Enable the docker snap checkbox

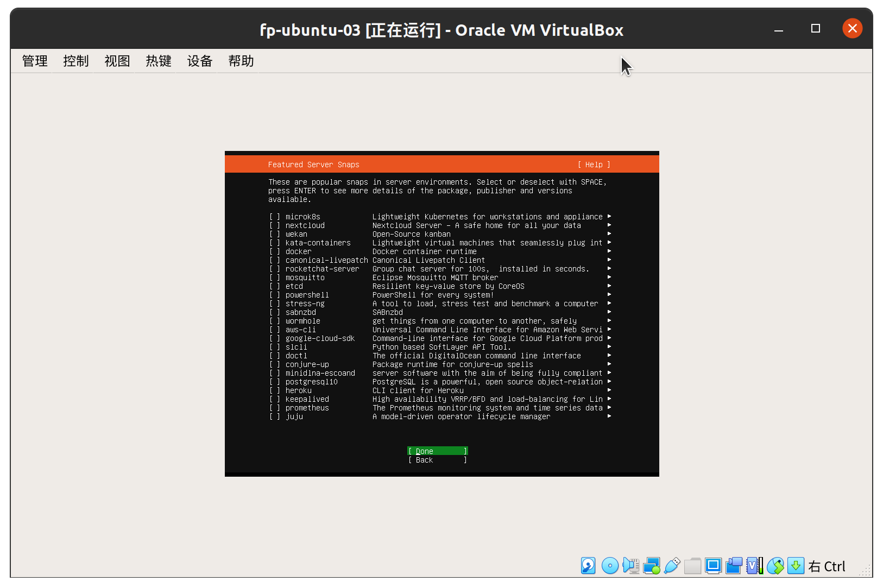point(275,251)
